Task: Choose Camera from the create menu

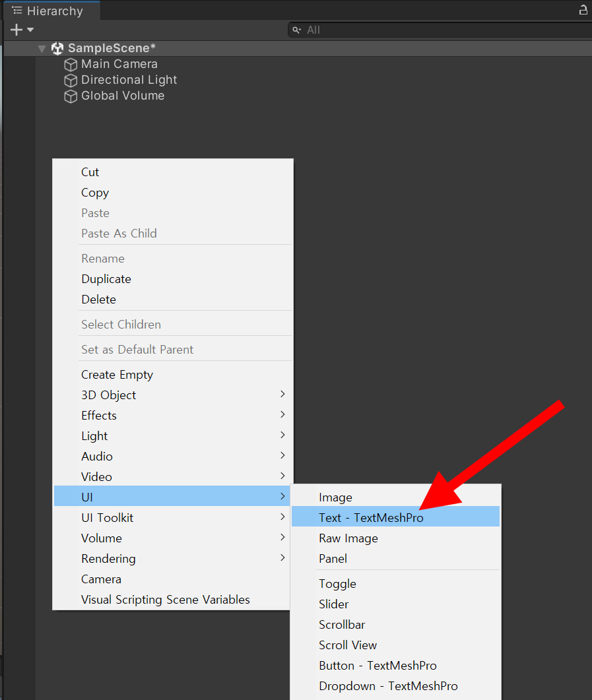Action: pyautogui.click(x=173, y=579)
